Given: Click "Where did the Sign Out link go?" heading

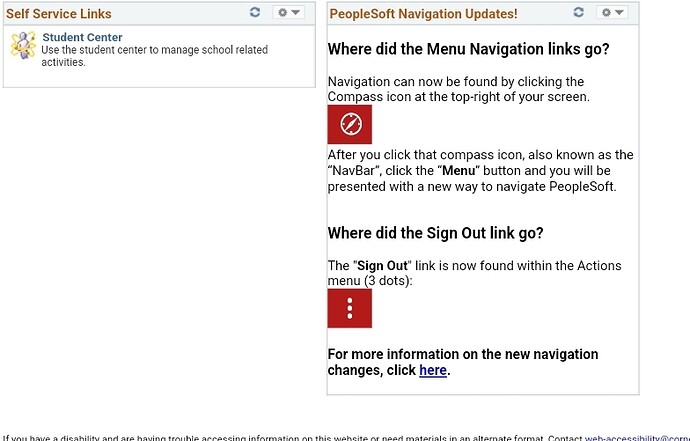Looking at the screenshot, I should tap(435, 233).
